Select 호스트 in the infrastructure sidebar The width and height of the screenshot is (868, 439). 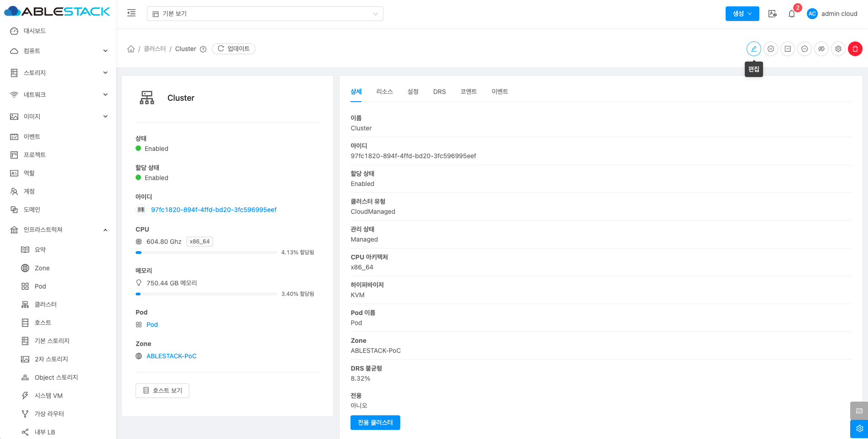tap(43, 323)
